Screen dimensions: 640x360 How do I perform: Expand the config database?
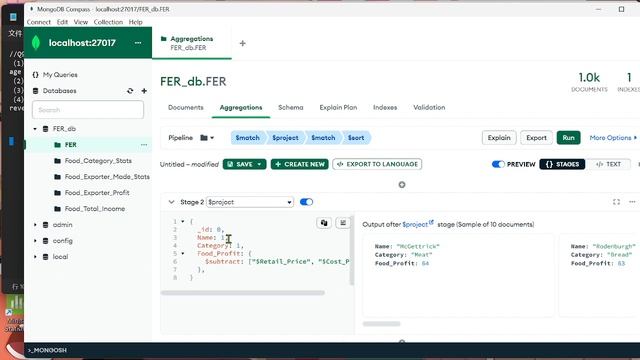[35, 241]
